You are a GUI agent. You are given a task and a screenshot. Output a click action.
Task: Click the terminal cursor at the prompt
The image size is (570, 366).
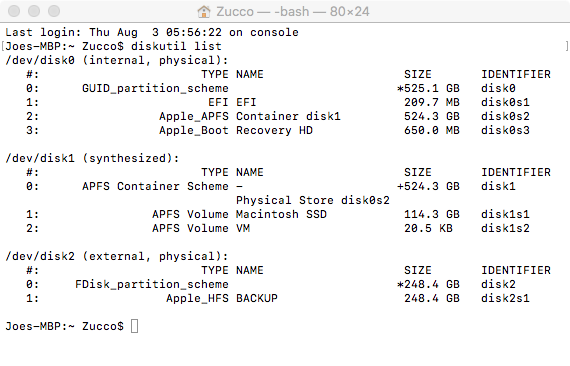[135, 326]
